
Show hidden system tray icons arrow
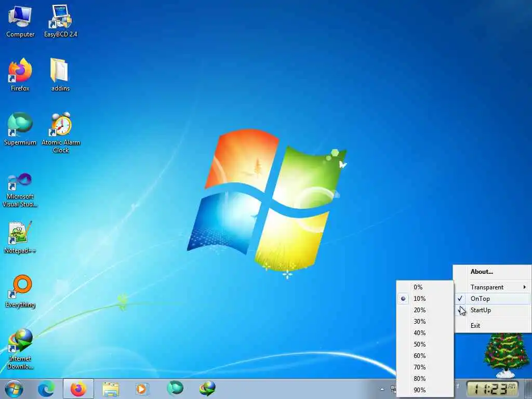coord(382,389)
